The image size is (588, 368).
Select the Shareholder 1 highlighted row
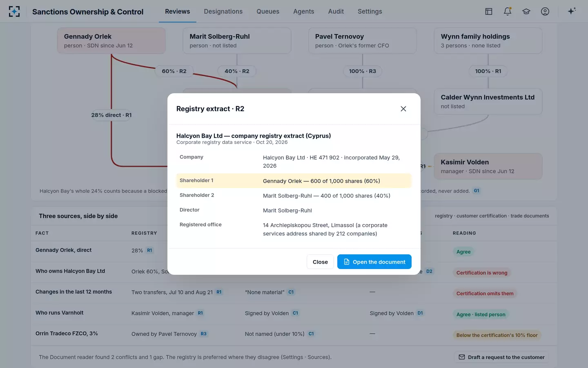294,181
